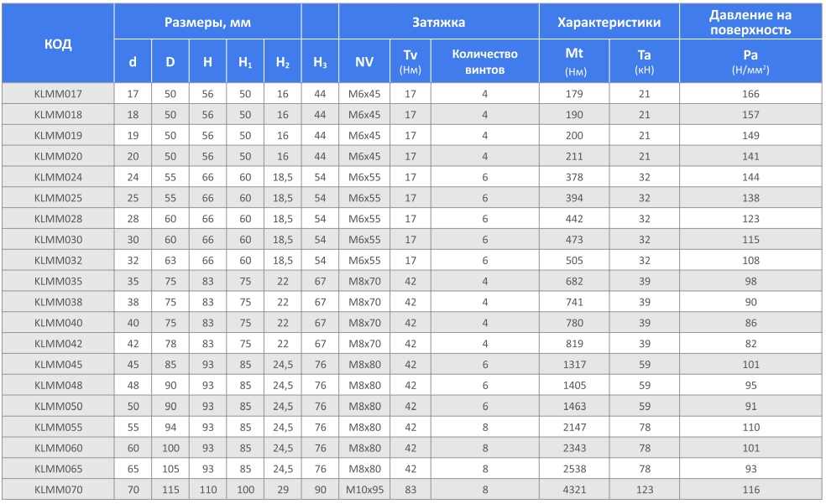The height and width of the screenshot is (504, 826).
Task: Click the Количество винтов column header
Action: click(484, 61)
